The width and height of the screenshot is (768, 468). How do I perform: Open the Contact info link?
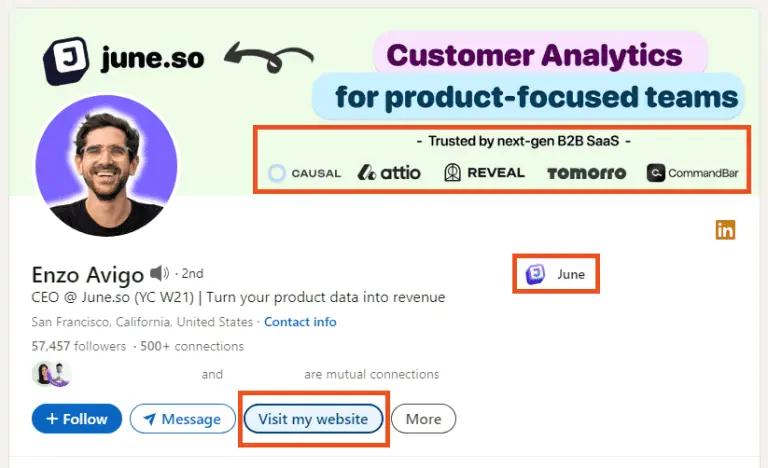point(300,322)
